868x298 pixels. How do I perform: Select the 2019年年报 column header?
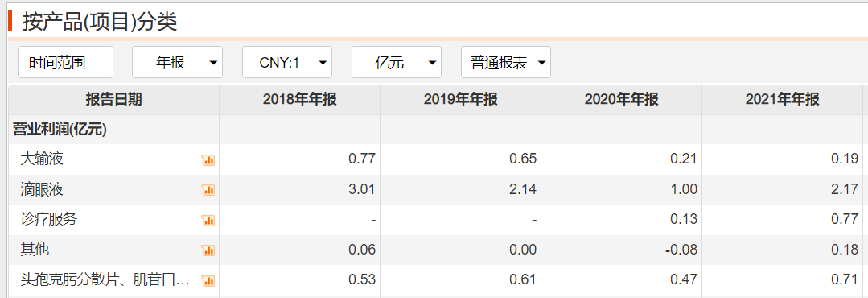tap(461, 100)
